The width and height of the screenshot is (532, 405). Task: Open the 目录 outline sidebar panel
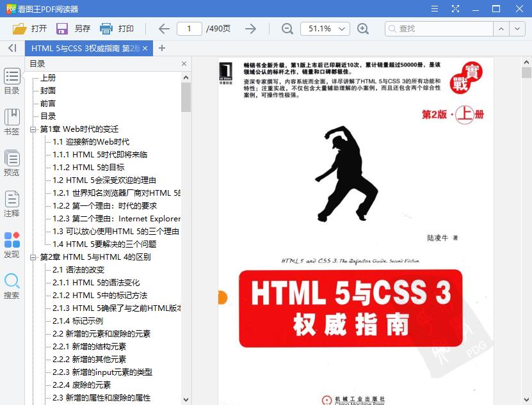click(12, 81)
